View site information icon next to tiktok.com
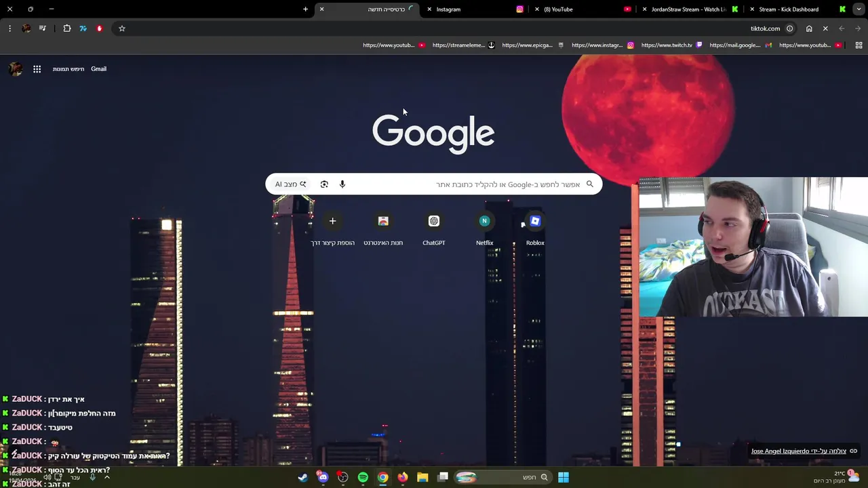This screenshot has height=488, width=868. click(789, 28)
